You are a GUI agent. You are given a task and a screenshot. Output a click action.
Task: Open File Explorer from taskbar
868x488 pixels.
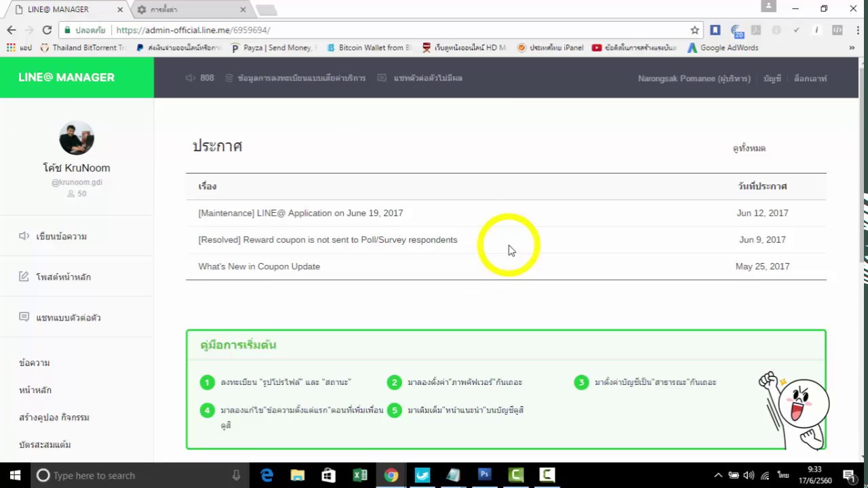pyautogui.click(x=298, y=475)
